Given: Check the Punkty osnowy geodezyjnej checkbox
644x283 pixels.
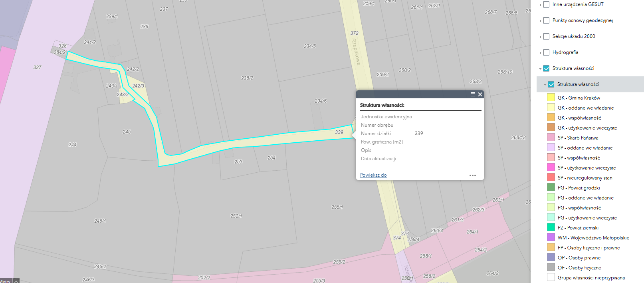Looking at the screenshot, I should point(546,20).
